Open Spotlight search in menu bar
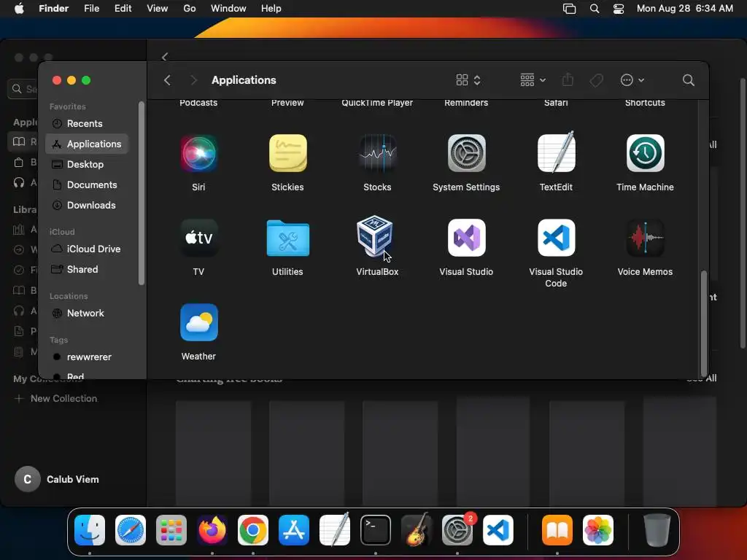Image resolution: width=747 pixels, height=560 pixels. [x=595, y=9]
